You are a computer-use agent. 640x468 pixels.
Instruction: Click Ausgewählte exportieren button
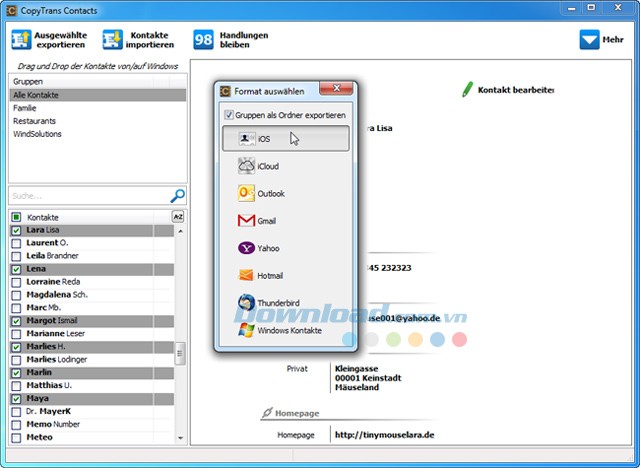click(x=50, y=40)
